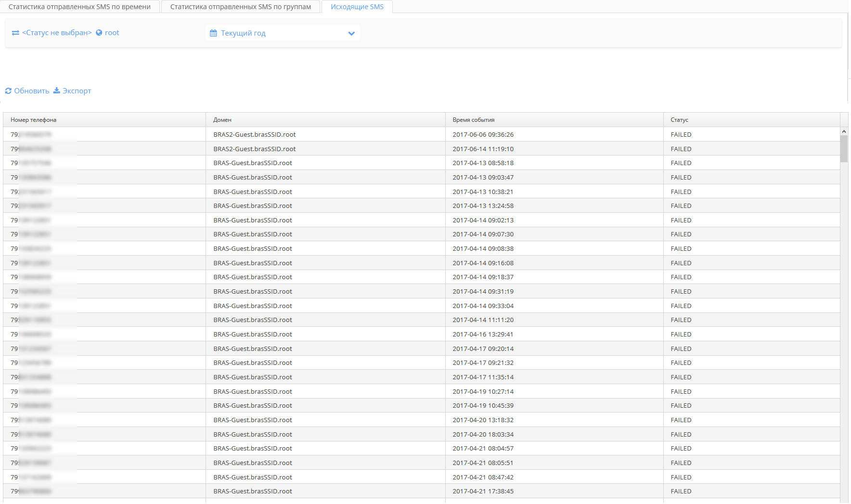This screenshot has height=504, width=851.
Task: Click time cell 2017-04-21 08:47:42
Action: 554,477
